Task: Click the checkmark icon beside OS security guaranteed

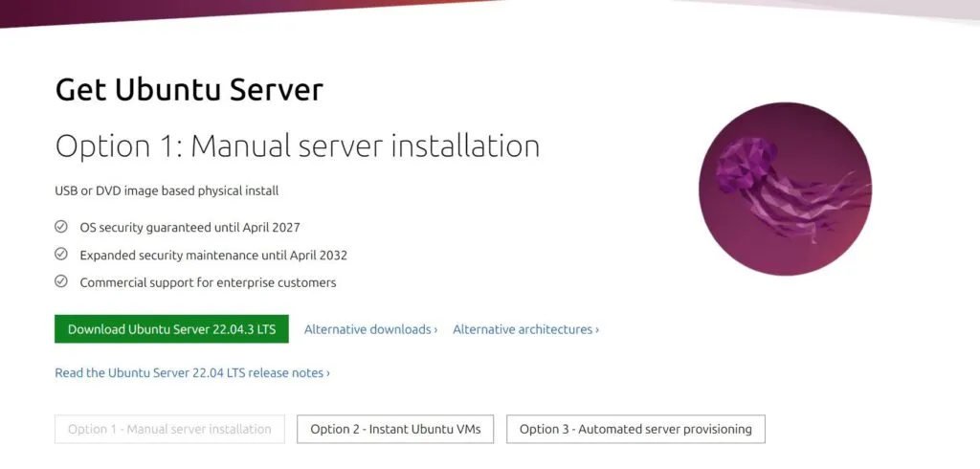Action: click(x=61, y=227)
